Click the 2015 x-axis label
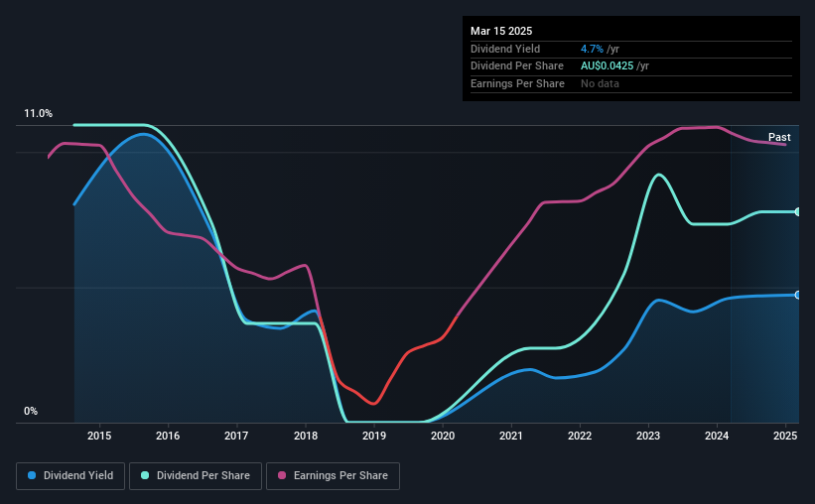The image size is (815, 504). click(99, 436)
